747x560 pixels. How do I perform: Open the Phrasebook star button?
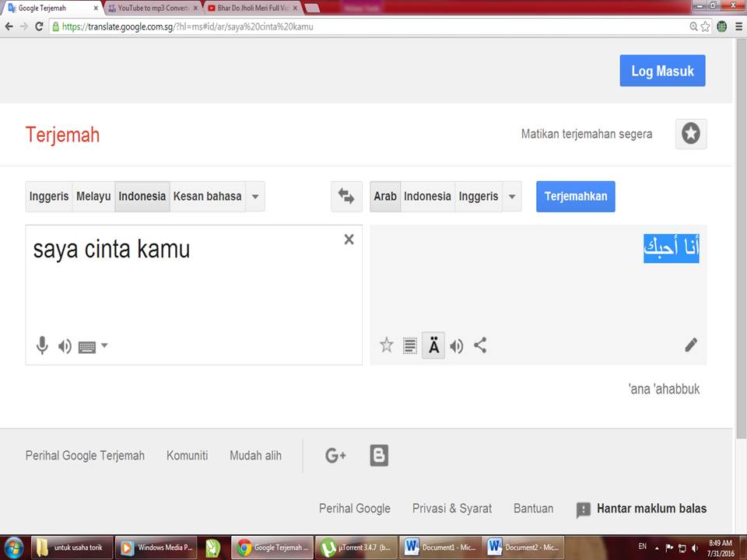click(691, 134)
